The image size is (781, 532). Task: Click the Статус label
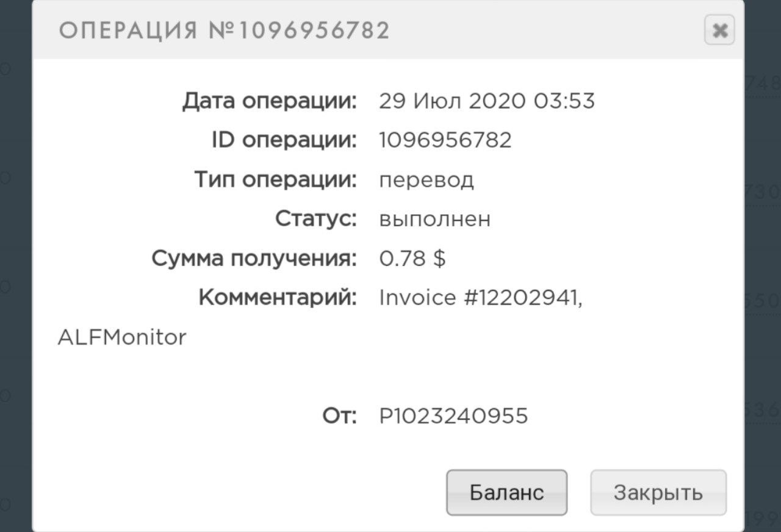315,219
